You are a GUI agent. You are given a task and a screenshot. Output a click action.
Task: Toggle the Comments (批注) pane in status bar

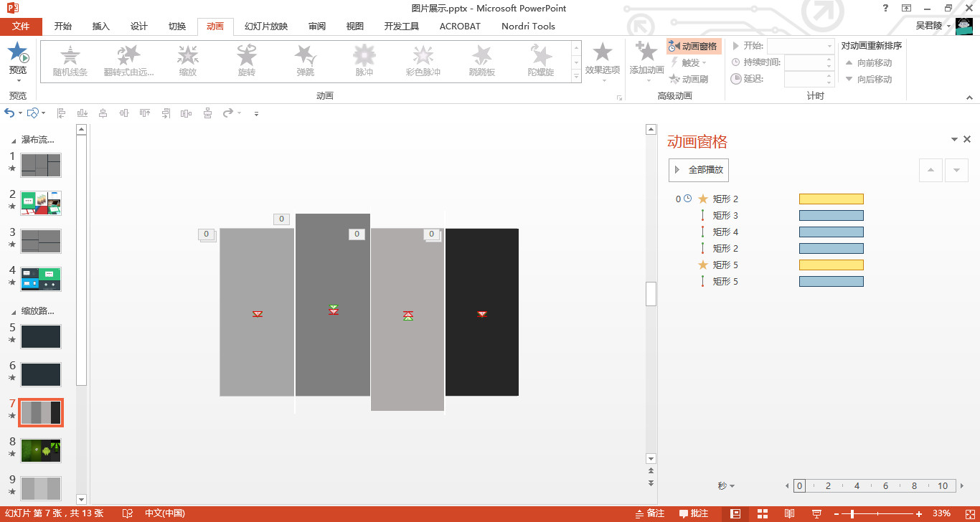694,513
